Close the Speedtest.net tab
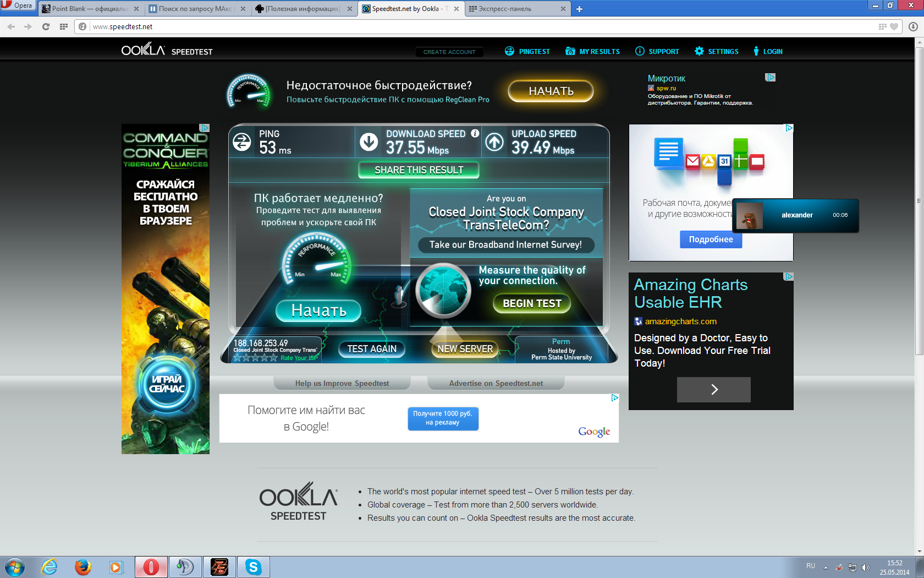Screen dimensions: 924x578 (x=456, y=9)
